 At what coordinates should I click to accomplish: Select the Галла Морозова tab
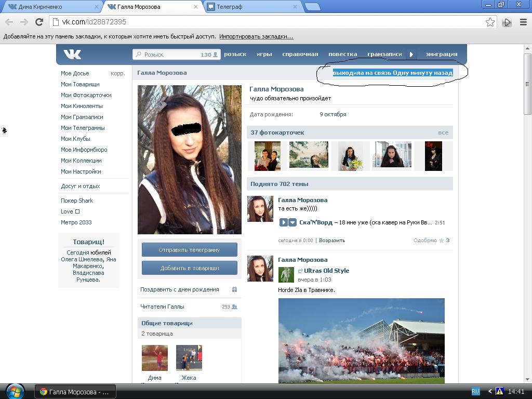153,7
